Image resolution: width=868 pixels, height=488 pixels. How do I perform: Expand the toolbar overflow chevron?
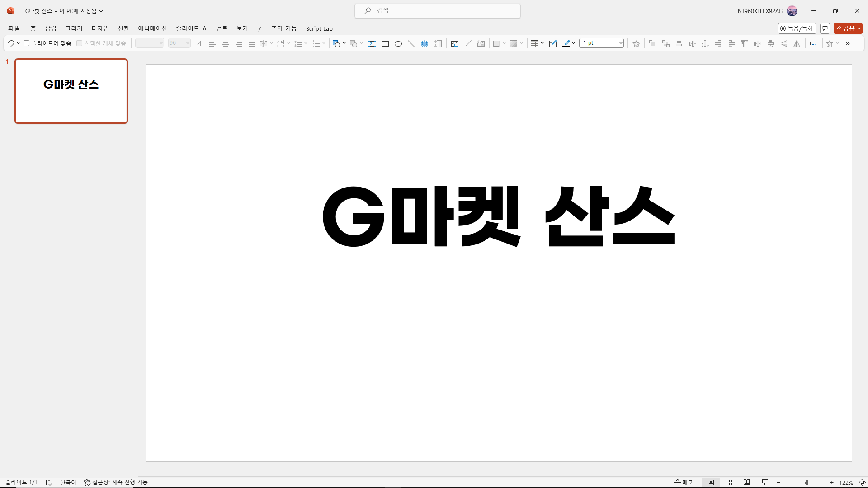pos(848,43)
